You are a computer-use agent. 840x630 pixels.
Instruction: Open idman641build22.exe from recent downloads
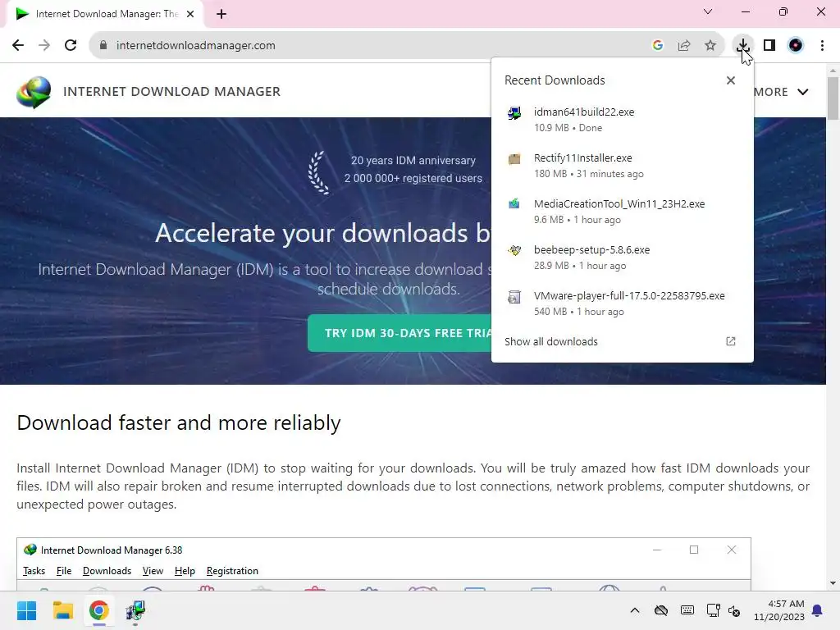pos(623,120)
